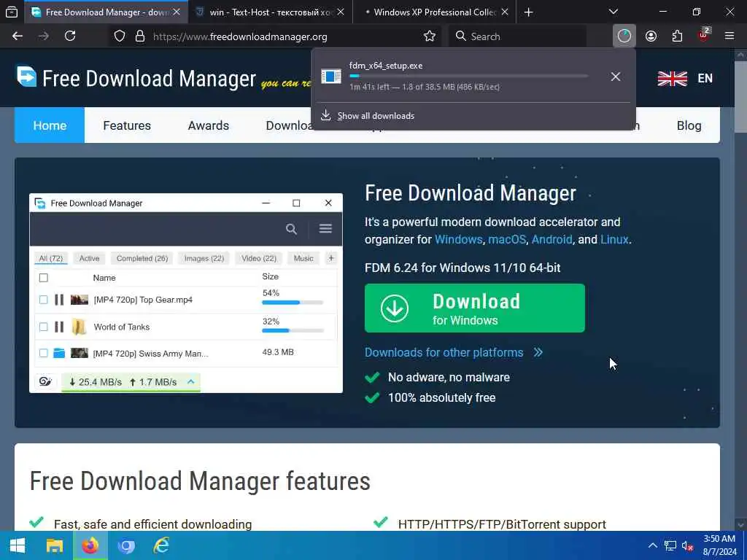Click the Firefox taskbar icon

point(90,545)
